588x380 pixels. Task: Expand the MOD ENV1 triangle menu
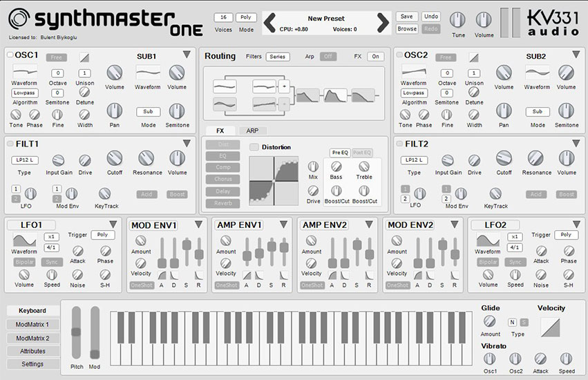click(198, 225)
